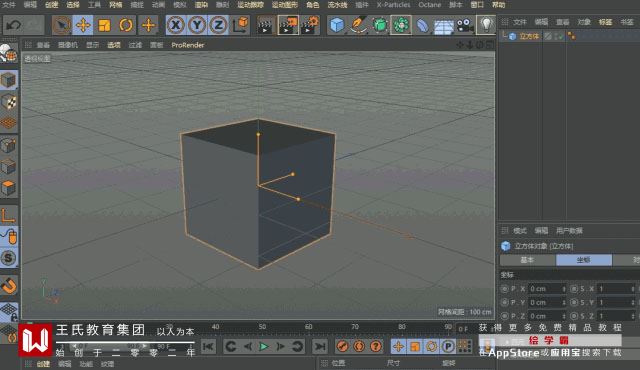Activate the Move tool
The width and height of the screenshot is (640, 370).
coord(83,25)
